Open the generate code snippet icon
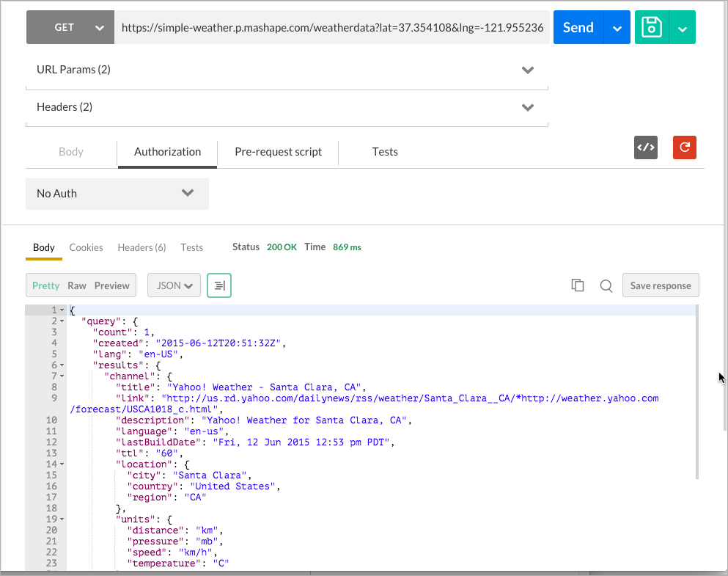This screenshot has width=728, height=576. pos(645,147)
